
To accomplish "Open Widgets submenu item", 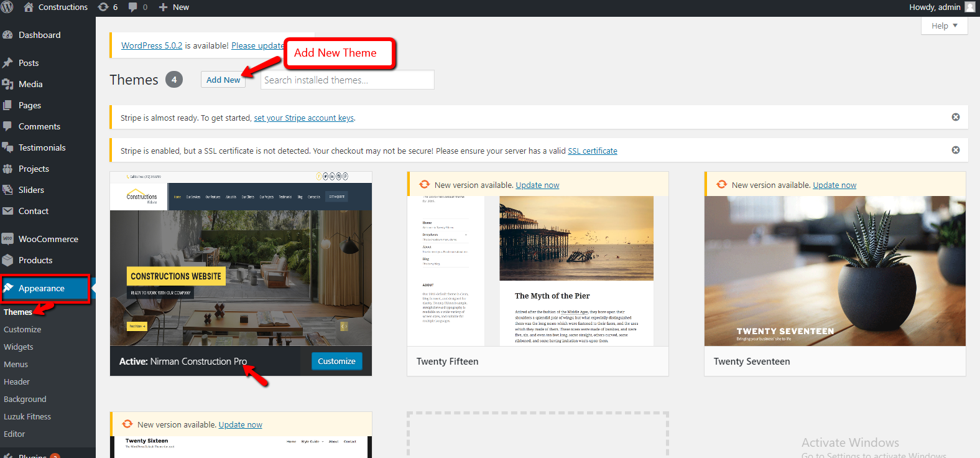I will pos(19,347).
